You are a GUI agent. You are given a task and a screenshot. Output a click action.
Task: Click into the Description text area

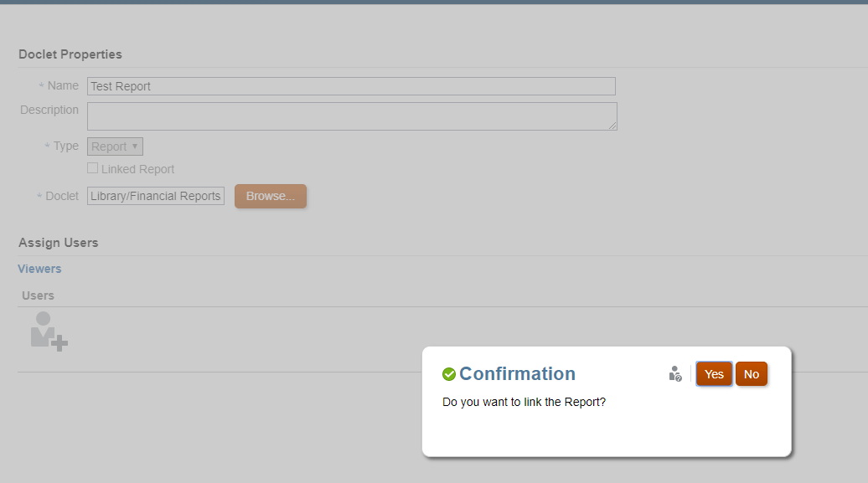351,116
